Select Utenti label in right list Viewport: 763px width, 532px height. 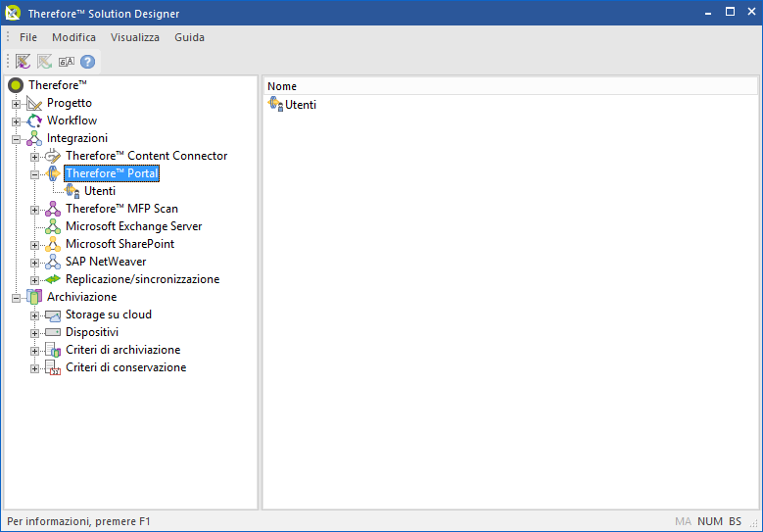pos(301,105)
